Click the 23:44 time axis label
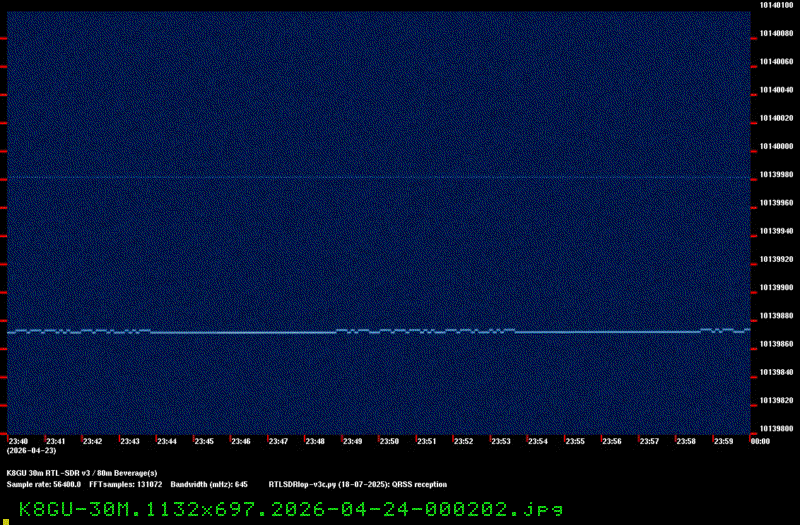800x525 pixels. pyautogui.click(x=167, y=441)
